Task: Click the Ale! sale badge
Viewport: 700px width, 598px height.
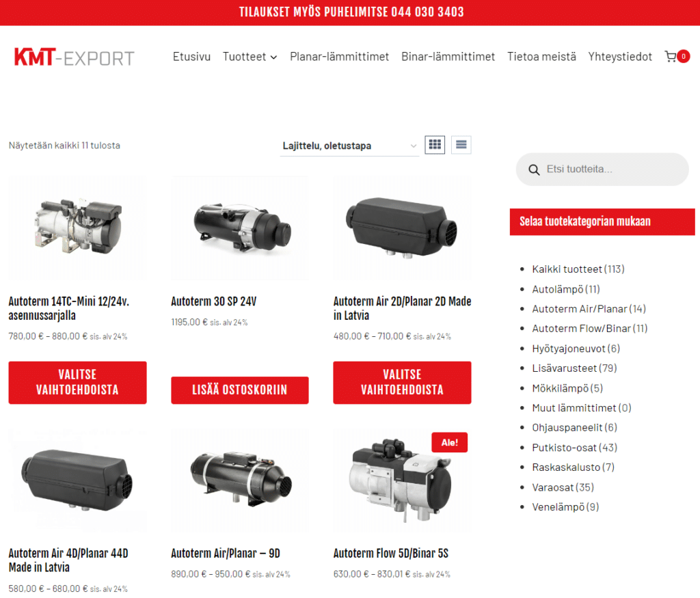Action: click(x=450, y=442)
